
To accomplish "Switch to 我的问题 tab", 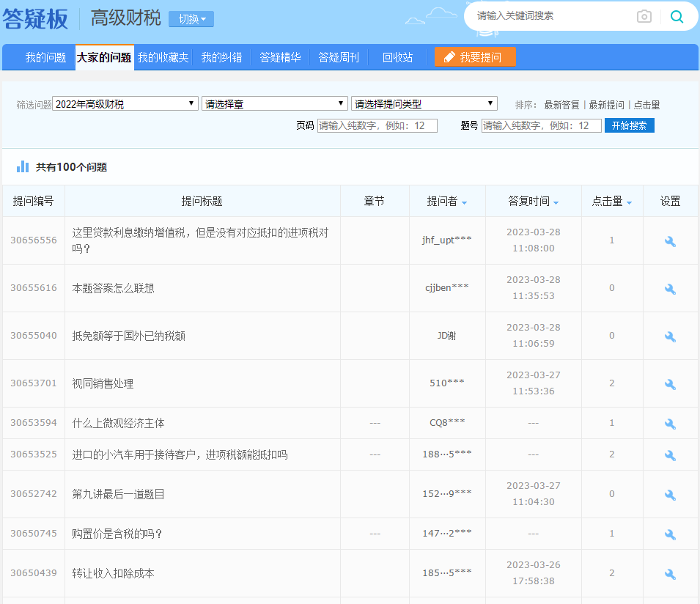I will 45,57.
